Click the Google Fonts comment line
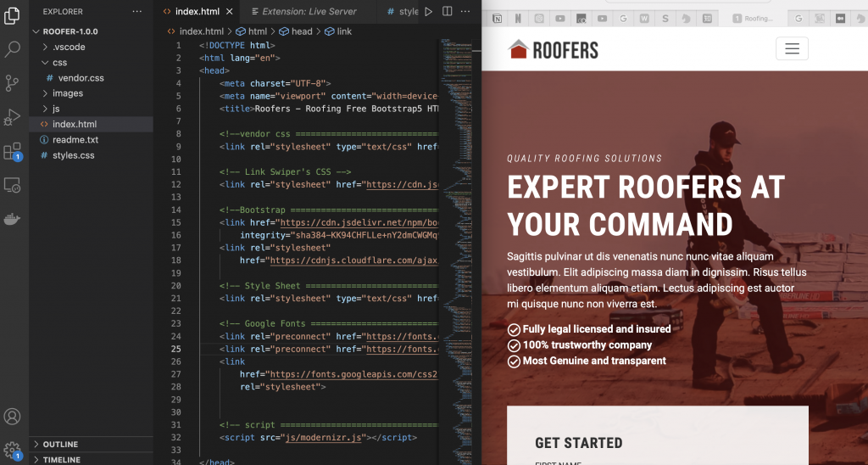The height and width of the screenshot is (465, 868). pyautogui.click(x=329, y=323)
